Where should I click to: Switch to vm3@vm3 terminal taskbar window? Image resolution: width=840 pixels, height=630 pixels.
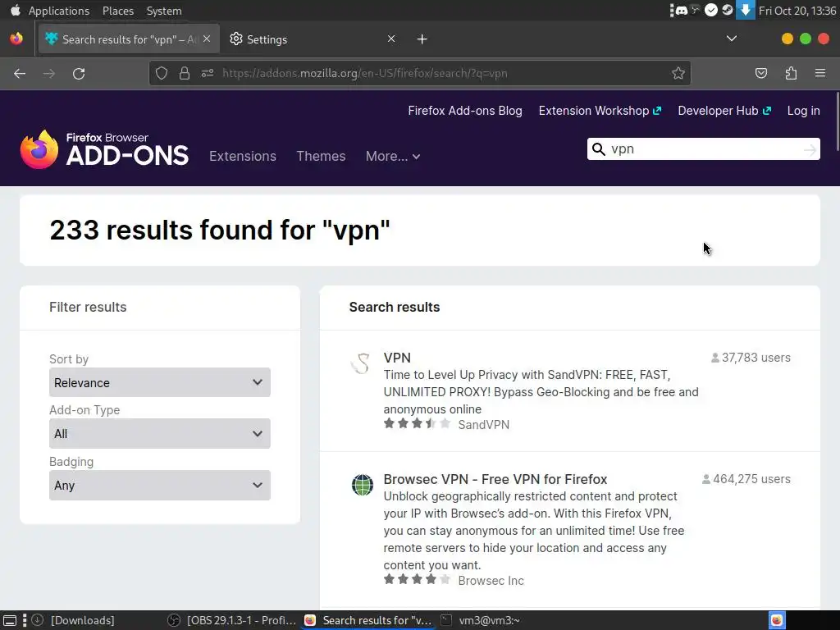tap(481, 620)
